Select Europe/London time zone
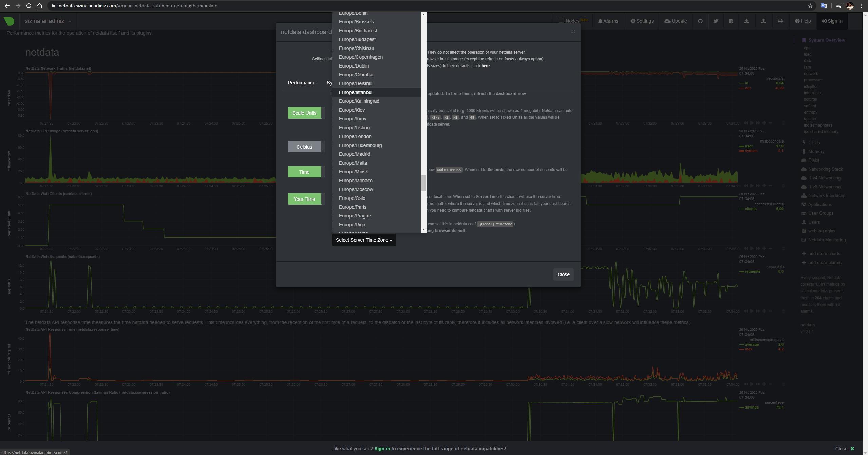The width and height of the screenshot is (868, 455). pyautogui.click(x=376, y=136)
